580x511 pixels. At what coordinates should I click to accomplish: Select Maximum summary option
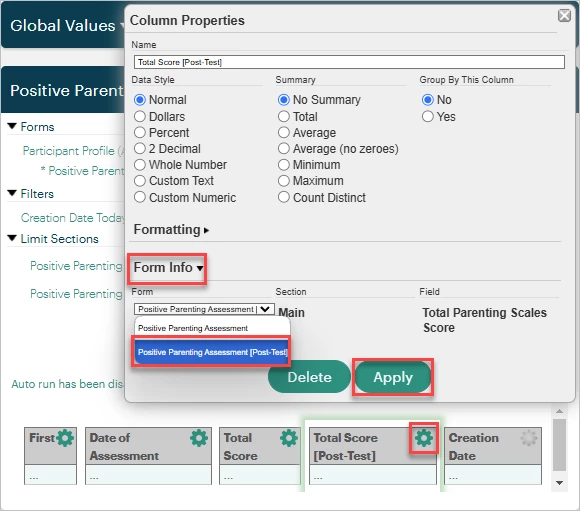point(284,181)
